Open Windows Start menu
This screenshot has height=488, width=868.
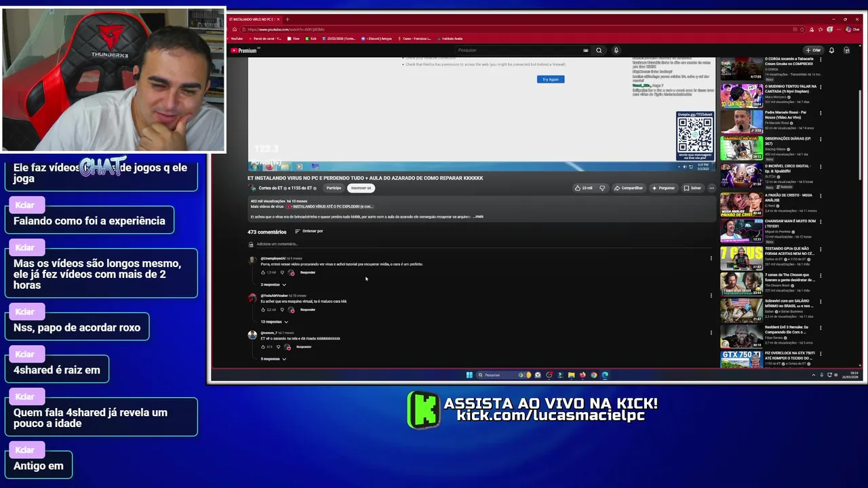469,375
